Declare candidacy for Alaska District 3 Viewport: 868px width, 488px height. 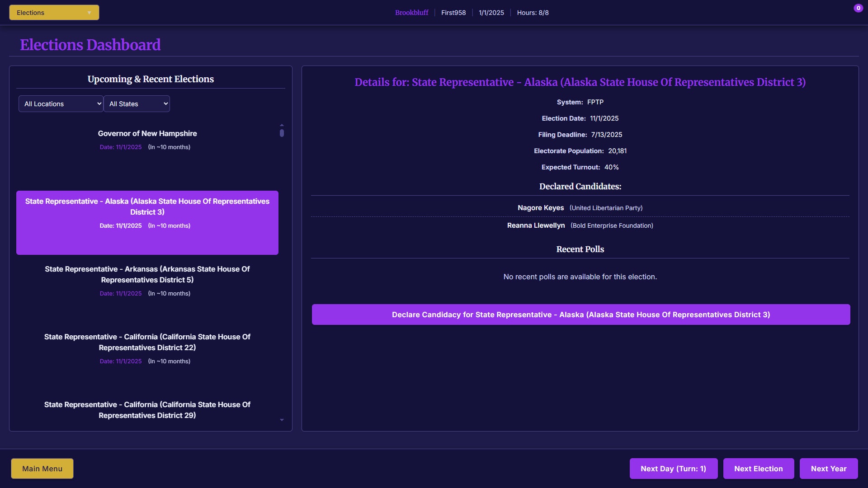click(x=580, y=314)
